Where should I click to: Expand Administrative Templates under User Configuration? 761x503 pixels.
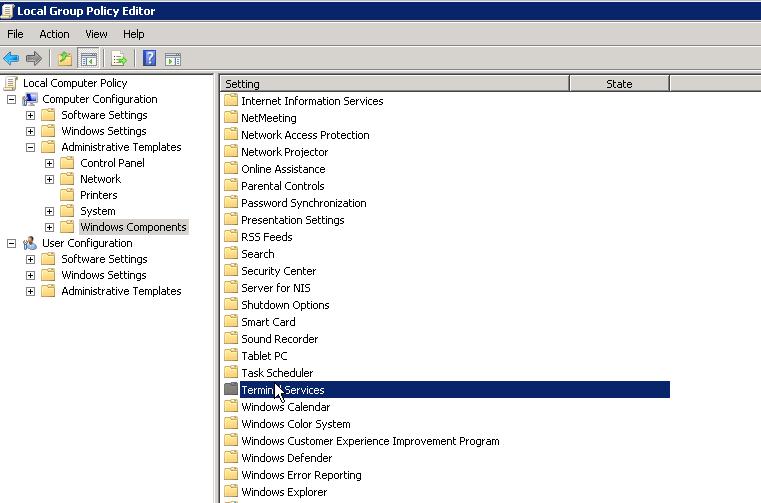(31, 292)
